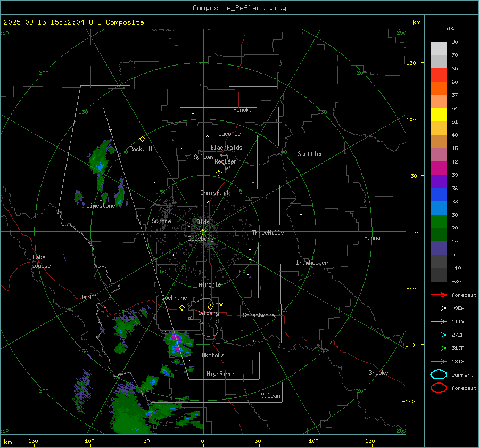This screenshot has width=479, height=448.
Task: Click the Okotoks label
Action: (x=213, y=355)
